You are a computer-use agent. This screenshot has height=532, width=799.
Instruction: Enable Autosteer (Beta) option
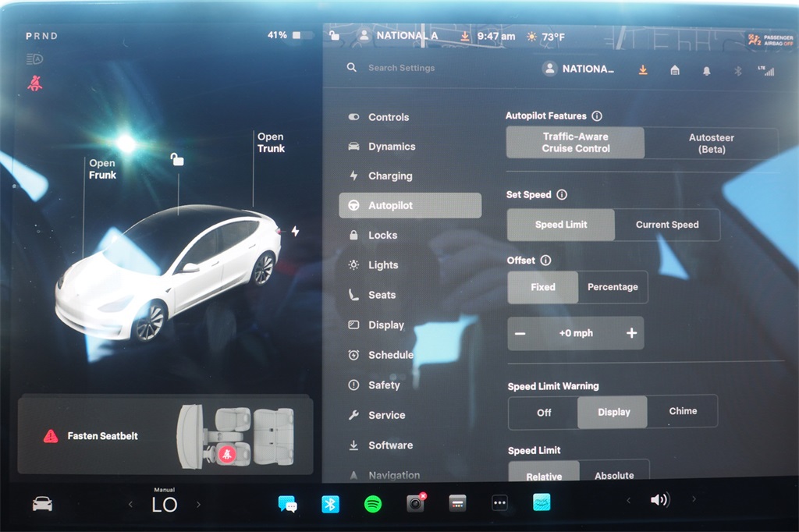711,144
